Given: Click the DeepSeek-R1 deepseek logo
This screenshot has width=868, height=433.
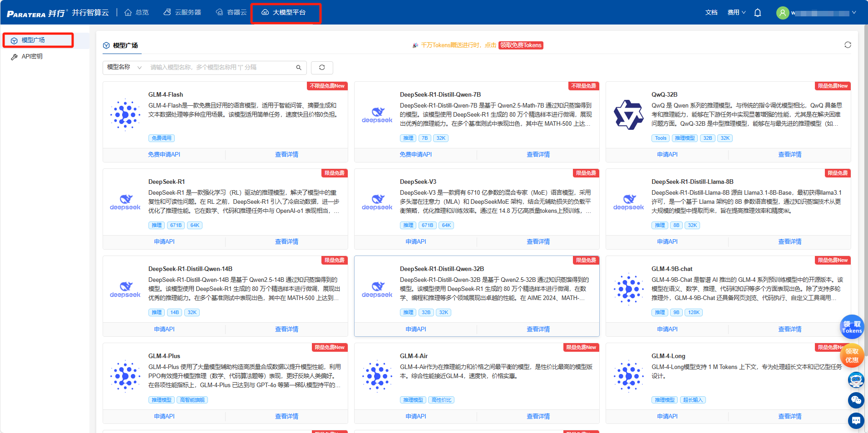Looking at the screenshot, I should click(x=125, y=202).
